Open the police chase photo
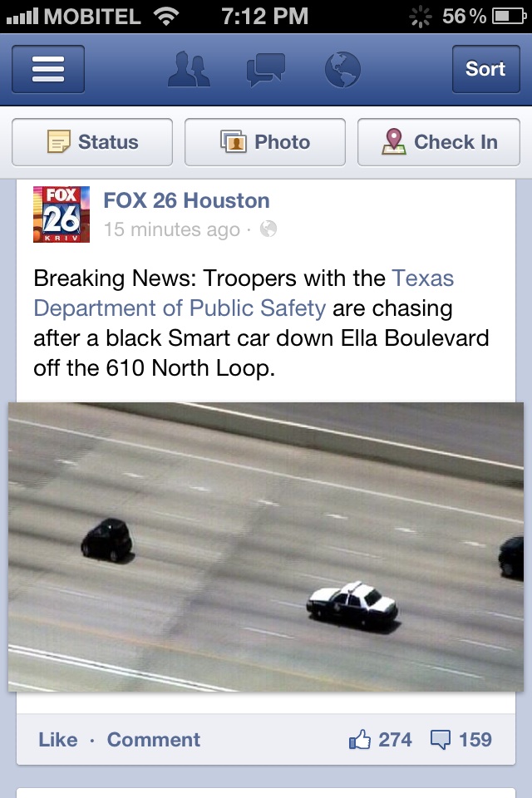532x798 pixels. click(266, 547)
